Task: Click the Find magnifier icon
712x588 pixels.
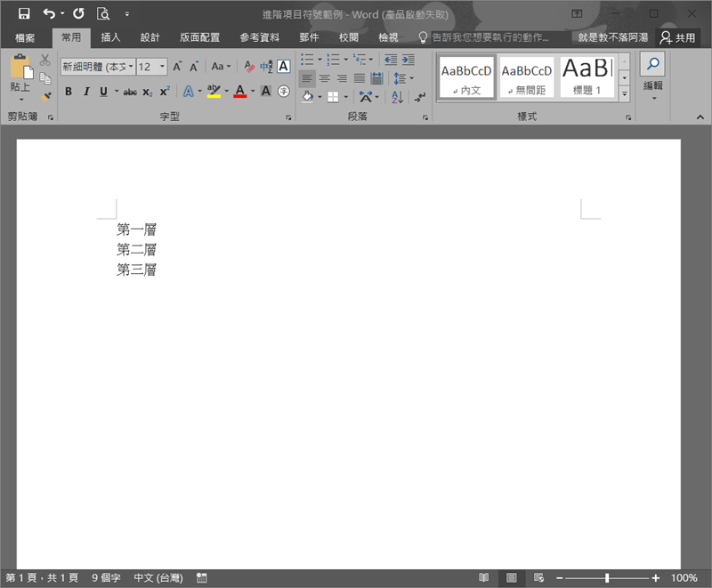Action: (x=652, y=64)
